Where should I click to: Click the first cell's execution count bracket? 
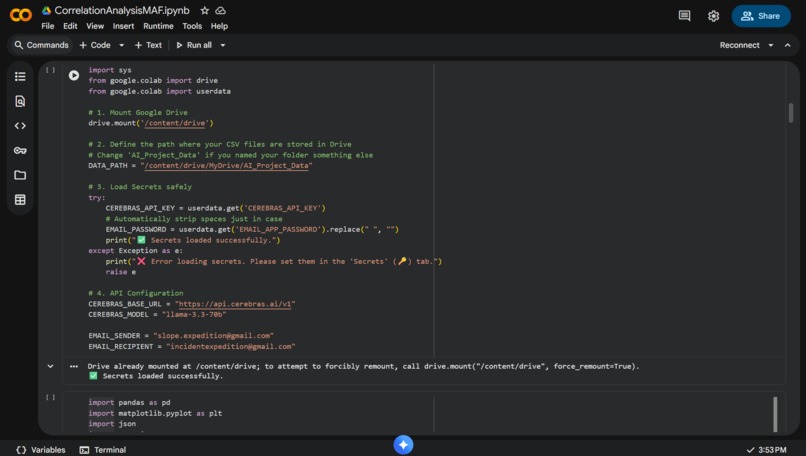click(x=50, y=70)
